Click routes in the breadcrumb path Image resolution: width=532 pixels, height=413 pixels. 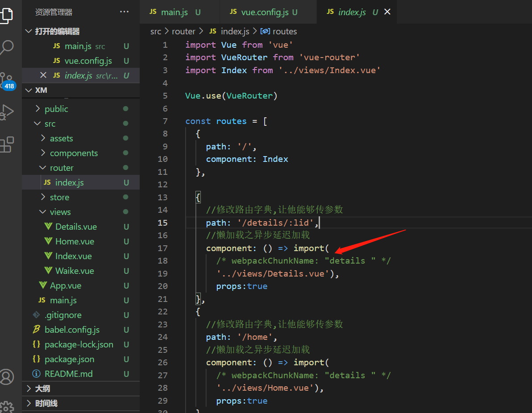tap(285, 32)
